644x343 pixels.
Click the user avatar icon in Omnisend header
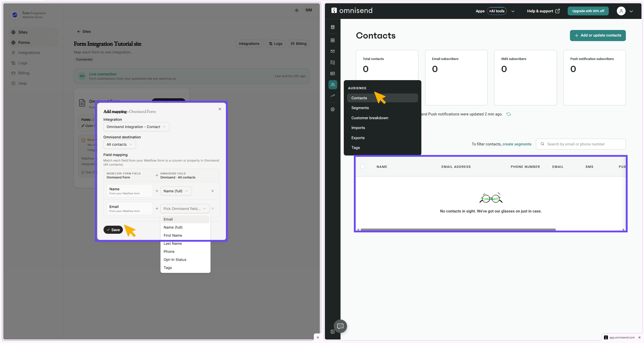click(x=621, y=11)
